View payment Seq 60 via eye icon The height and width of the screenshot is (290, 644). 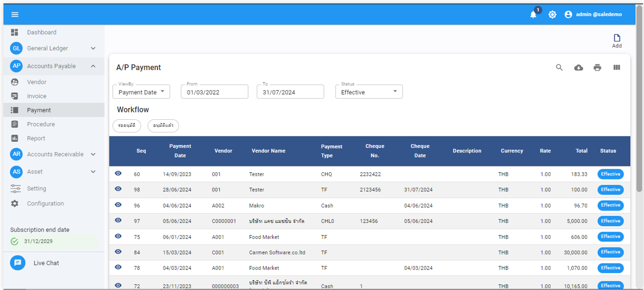[x=118, y=174]
